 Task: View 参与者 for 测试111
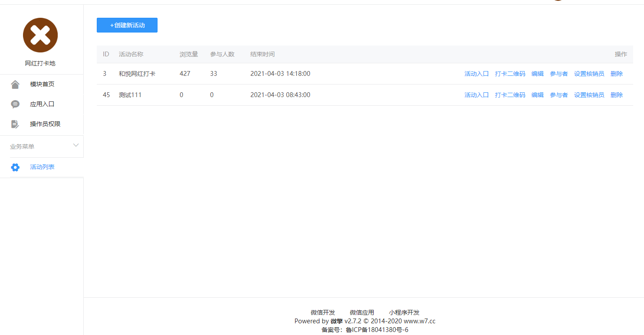(x=559, y=95)
